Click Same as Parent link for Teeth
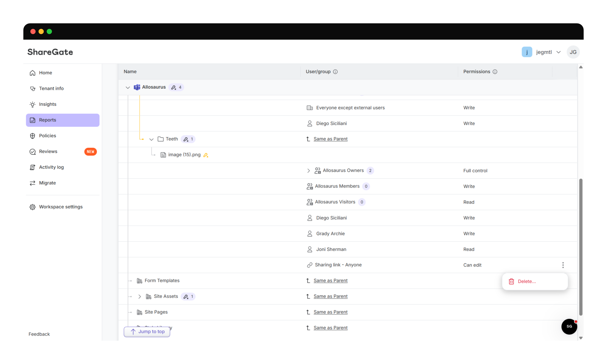This screenshot has width=607, height=364. point(330,139)
